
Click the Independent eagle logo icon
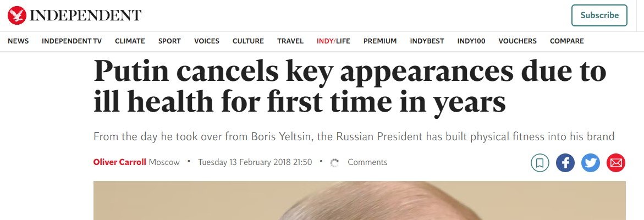point(17,15)
